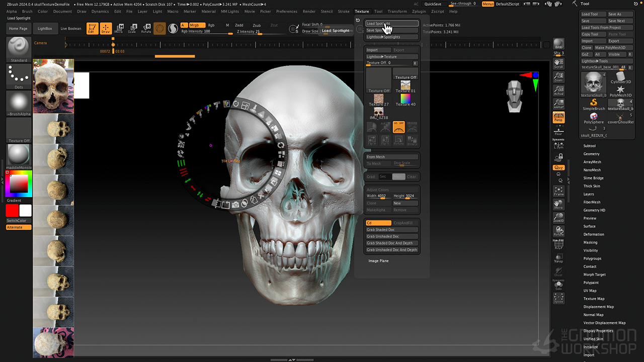Open the Zplugin menu
Image resolution: width=644 pixels, height=362 pixels.
click(419, 11)
